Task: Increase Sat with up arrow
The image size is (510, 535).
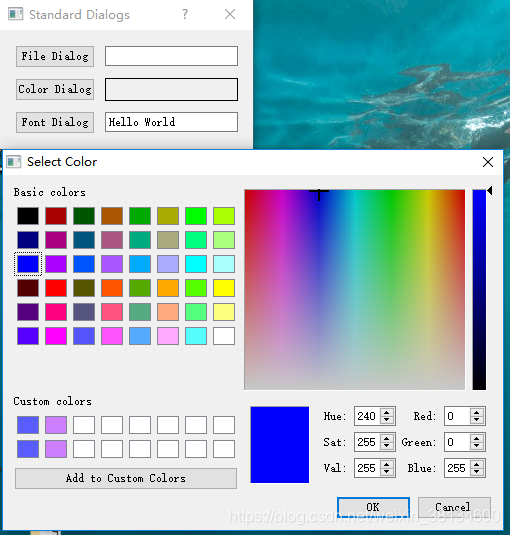Action: [x=387, y=438]
